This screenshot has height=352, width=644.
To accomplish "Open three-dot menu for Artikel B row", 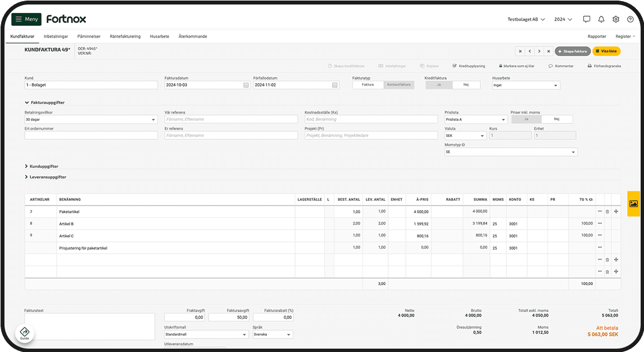I will point(600,223).
